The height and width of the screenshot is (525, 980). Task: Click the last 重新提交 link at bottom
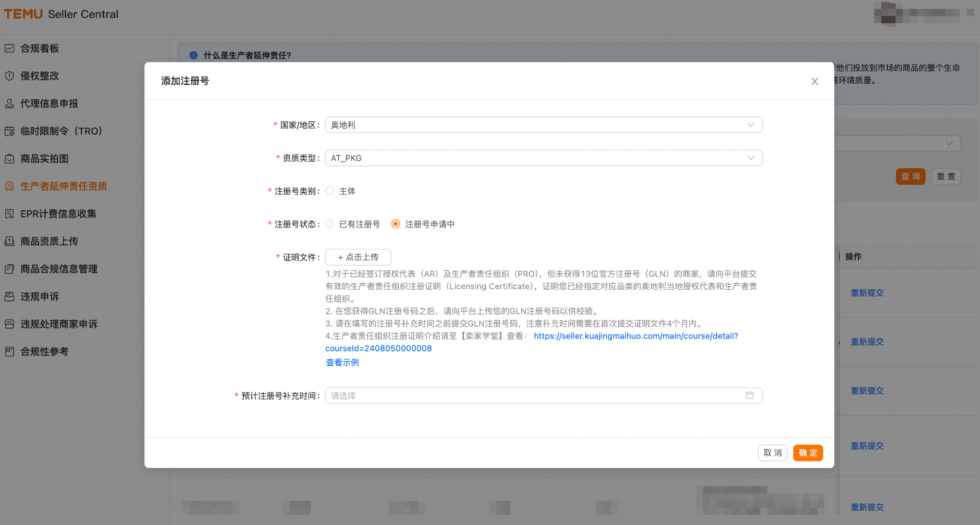[x=867, y=507]
